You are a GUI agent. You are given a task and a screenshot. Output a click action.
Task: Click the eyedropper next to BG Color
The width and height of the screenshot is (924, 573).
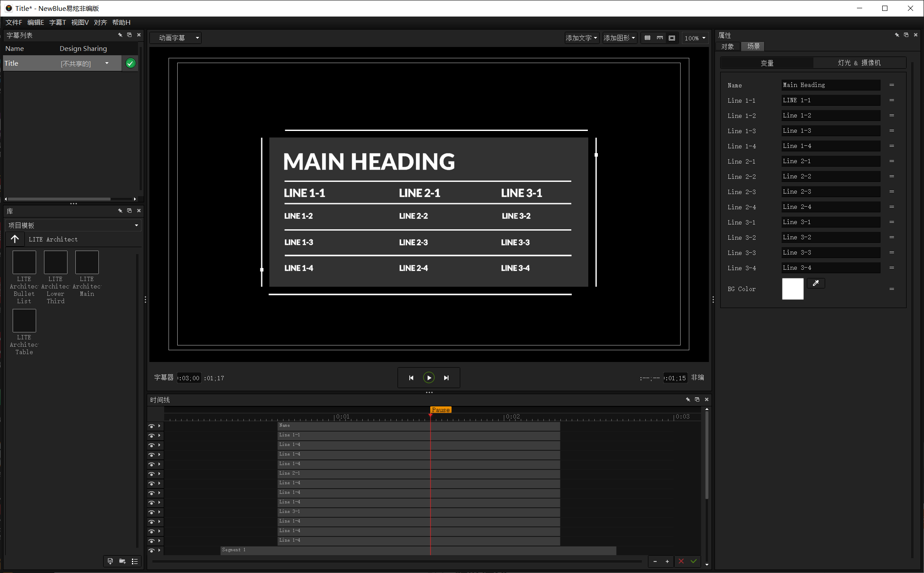click(x=816, y=283)
